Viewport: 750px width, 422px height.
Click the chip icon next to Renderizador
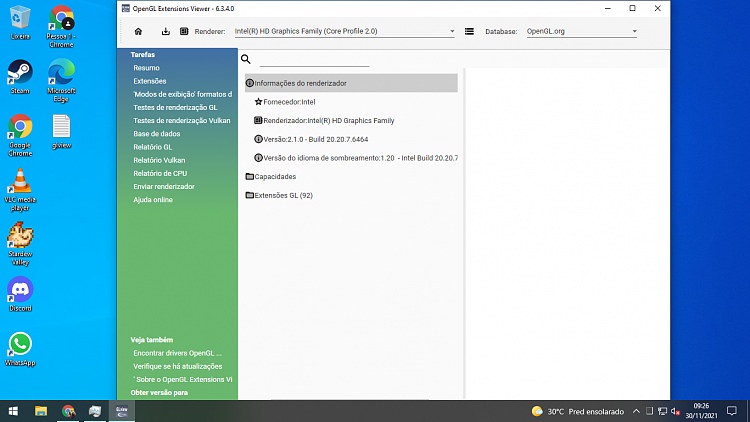coord(258,121)
